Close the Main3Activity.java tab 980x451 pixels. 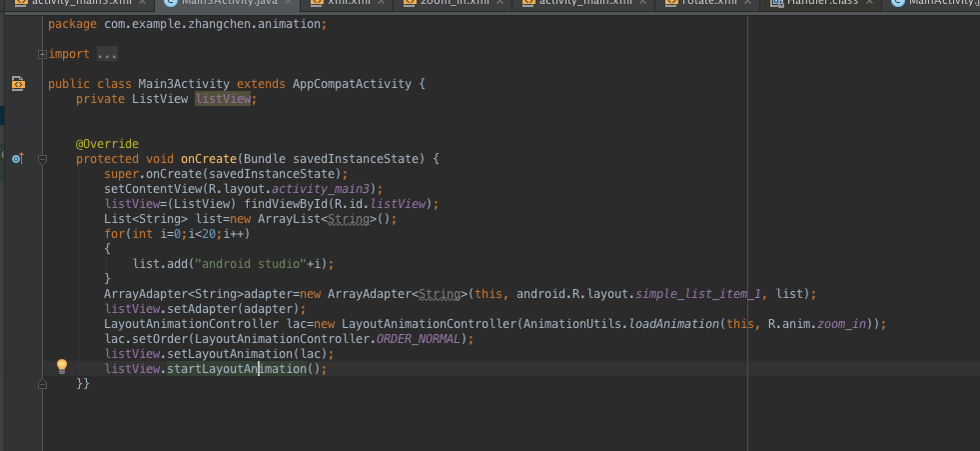(287, 3)
